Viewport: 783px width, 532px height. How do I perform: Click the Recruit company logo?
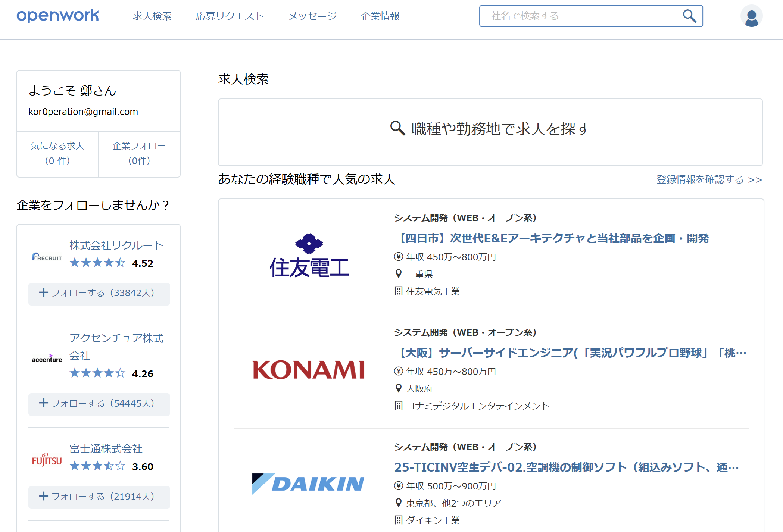[x=47, y=257]
